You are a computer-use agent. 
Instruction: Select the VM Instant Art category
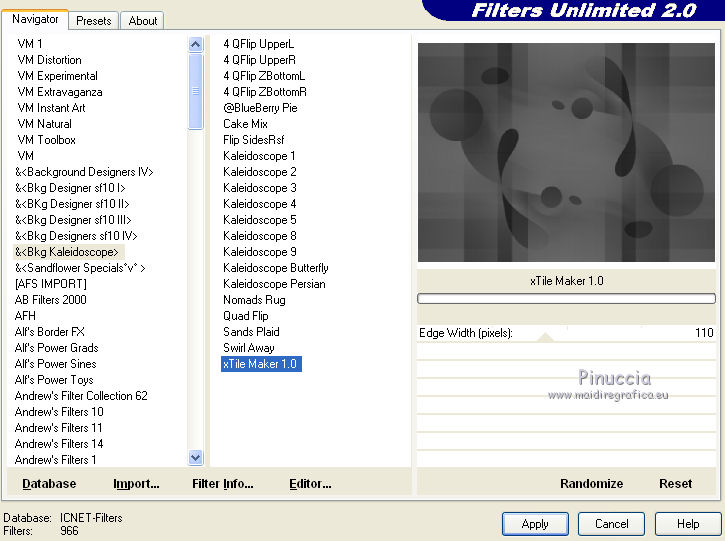tap(51, 108)
